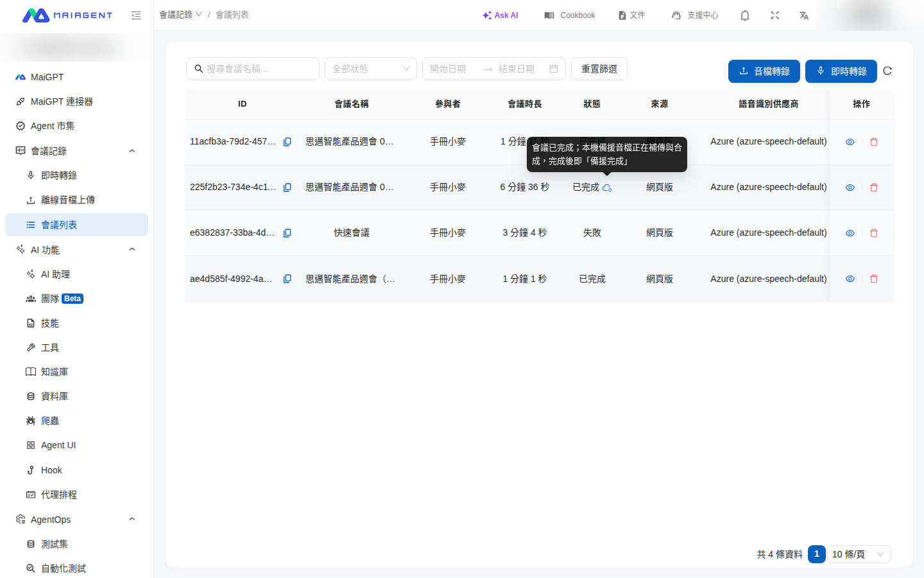Open 團隊 Beta in the sidebar
Screen dimensions: 924x578
click(76, 299)
